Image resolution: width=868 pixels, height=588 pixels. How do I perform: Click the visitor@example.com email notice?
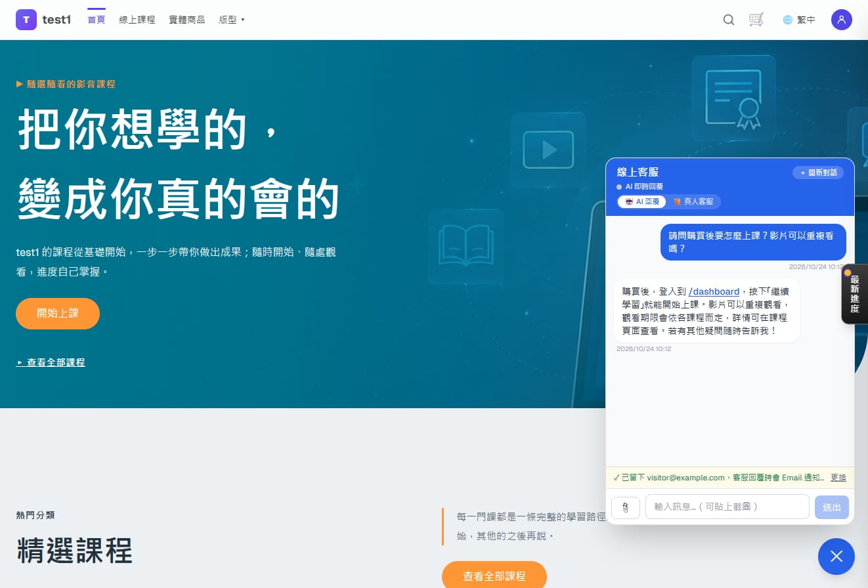(x=719, y=478)
